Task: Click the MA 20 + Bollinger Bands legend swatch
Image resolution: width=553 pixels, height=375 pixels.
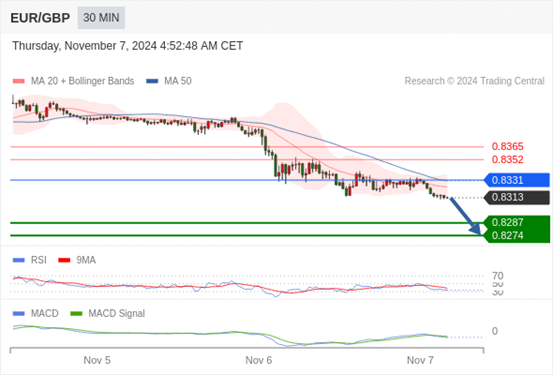Action: [x=19, y=81]
